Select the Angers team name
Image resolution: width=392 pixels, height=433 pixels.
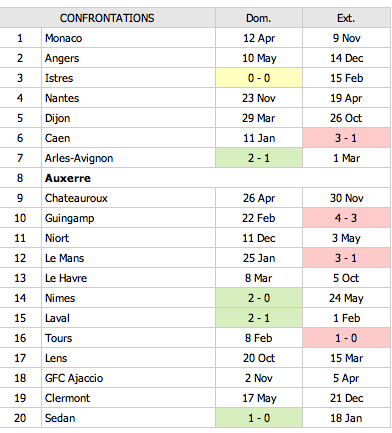pos(62,58)
